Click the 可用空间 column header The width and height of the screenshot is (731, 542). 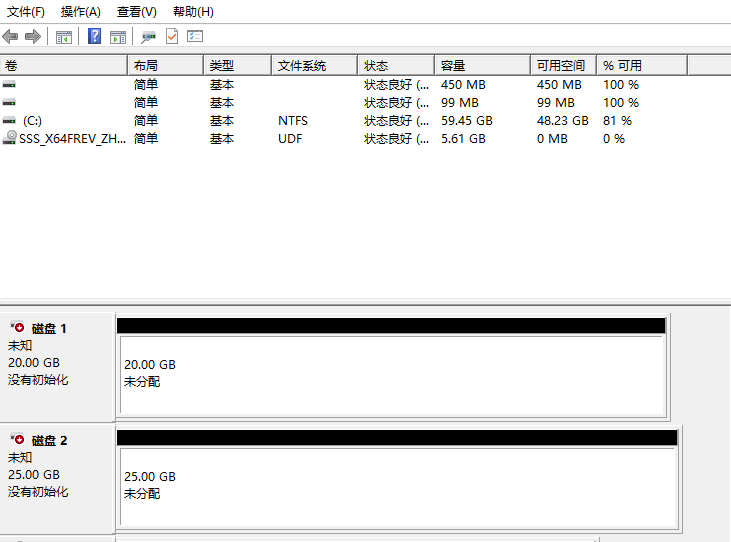pyautogui.click(x=562, y=65)
